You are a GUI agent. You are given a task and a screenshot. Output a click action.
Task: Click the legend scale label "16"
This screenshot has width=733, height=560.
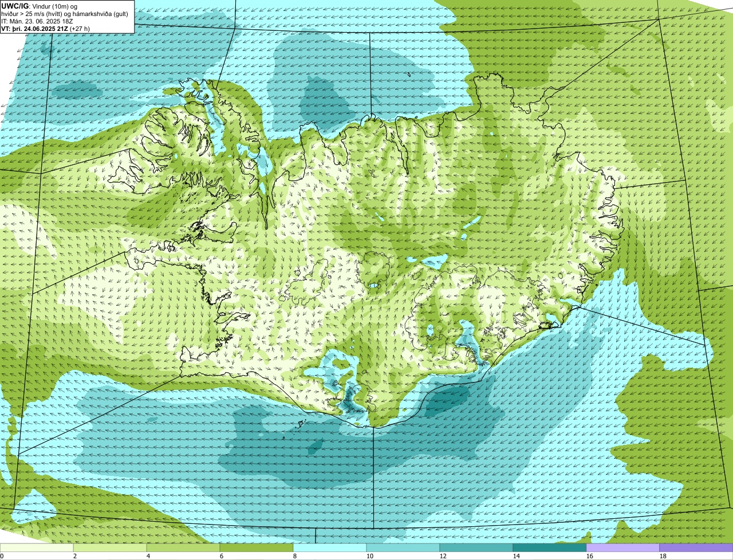tap(590, 556)
